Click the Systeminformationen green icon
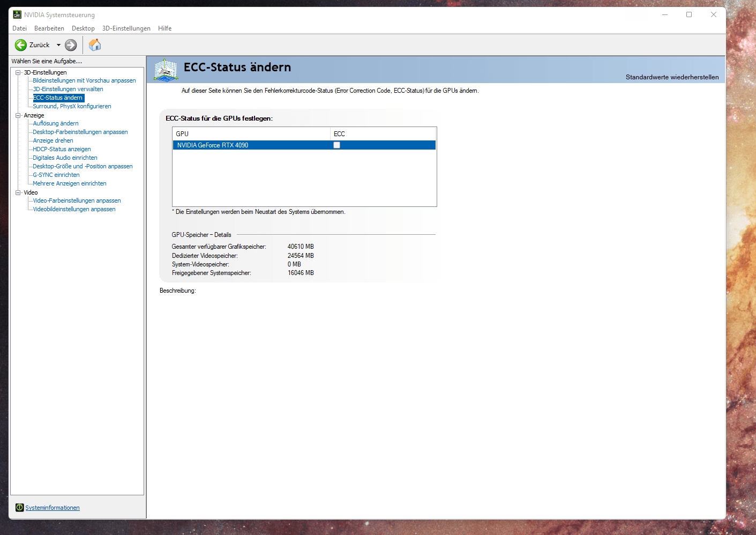This screenshot has height=535, width=756. pos(20,508)
